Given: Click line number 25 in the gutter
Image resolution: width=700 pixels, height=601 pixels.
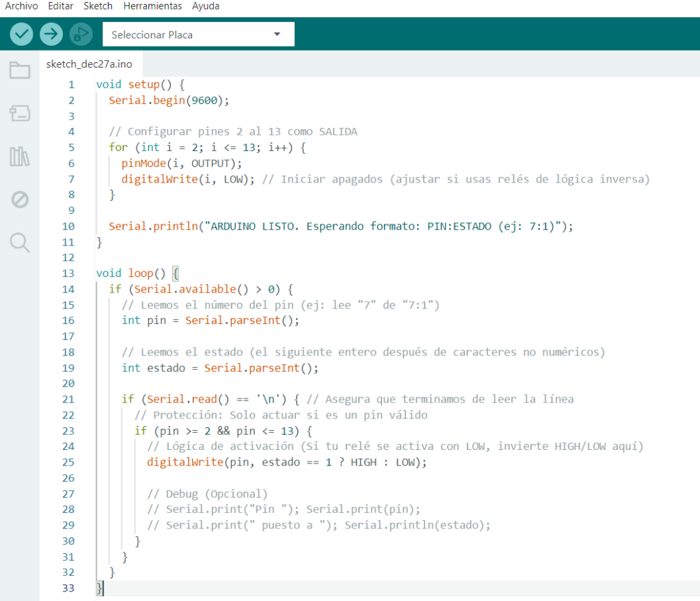Looking at the screenshot, I should (68, 462).
